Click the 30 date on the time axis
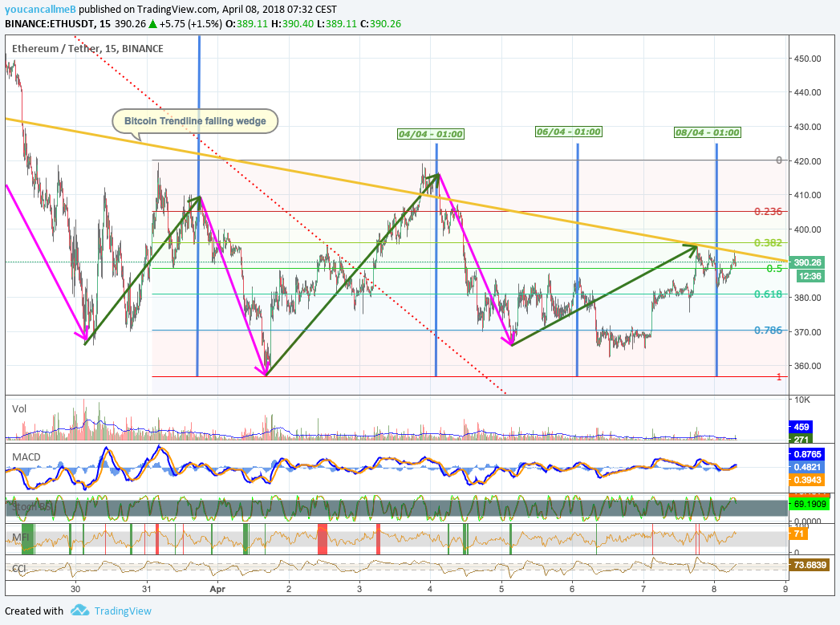Screen dimensions: 840x625 click(75, 589)
